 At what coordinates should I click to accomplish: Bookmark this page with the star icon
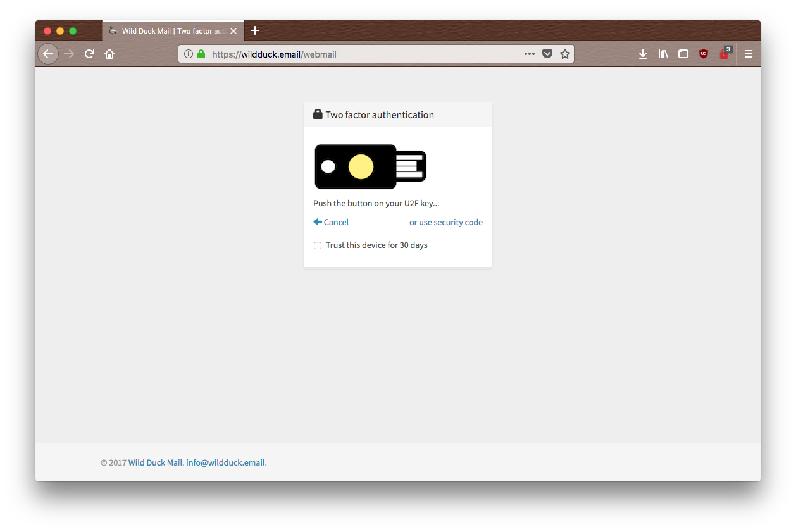(x=565, y=54)
